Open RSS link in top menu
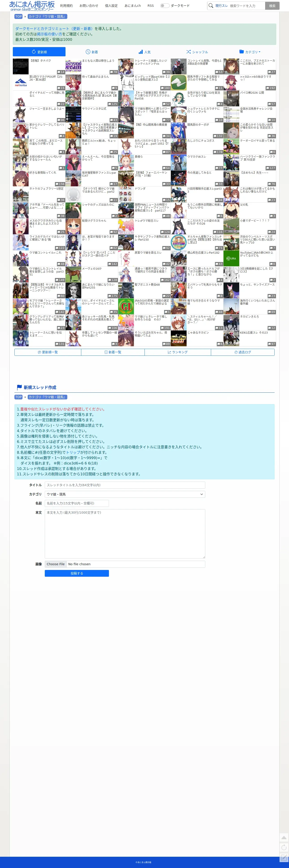Image resolution: width=289 pixels, height=868 pixels. pos(151,6)
